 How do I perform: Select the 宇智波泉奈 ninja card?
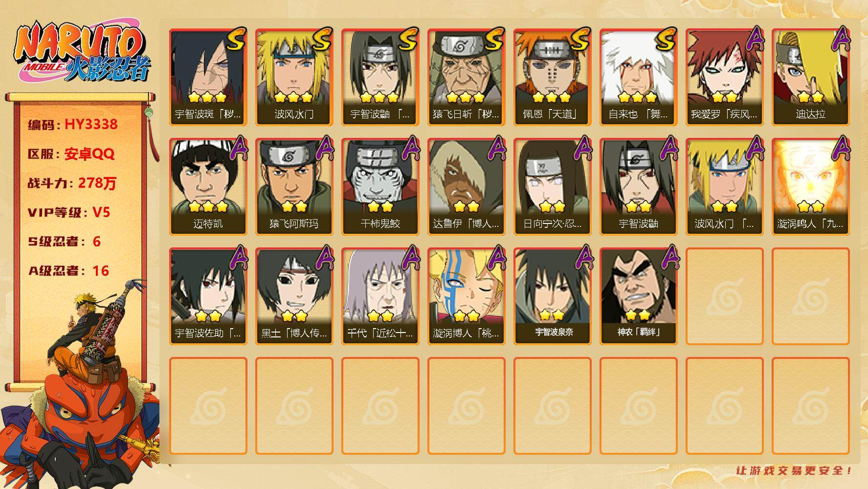pos(552,296)
